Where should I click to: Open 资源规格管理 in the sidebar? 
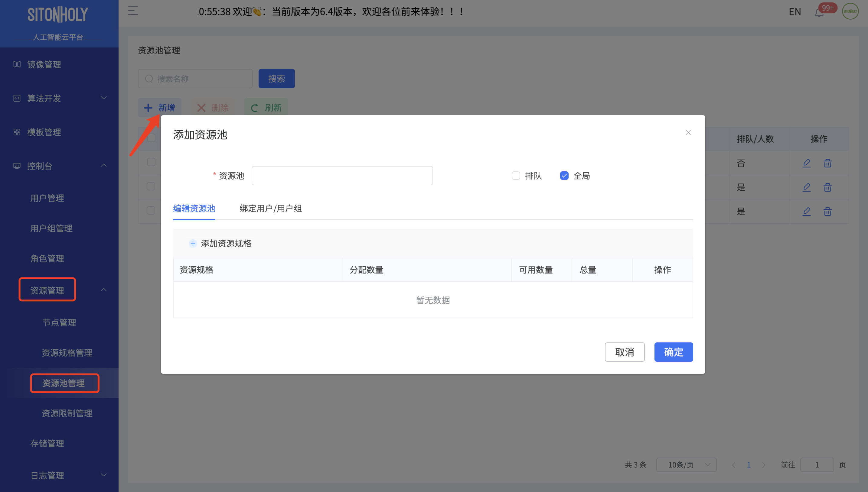point(67,353)
